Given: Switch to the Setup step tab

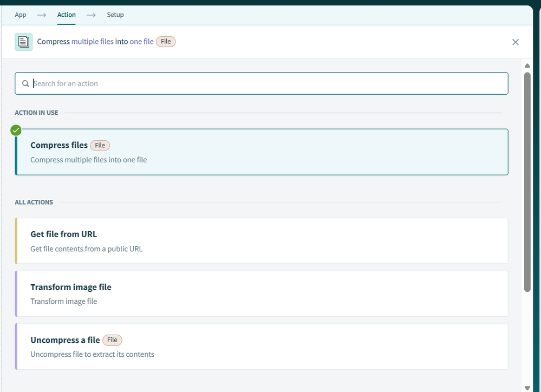Looking at the screenshot, I should 115,15.
